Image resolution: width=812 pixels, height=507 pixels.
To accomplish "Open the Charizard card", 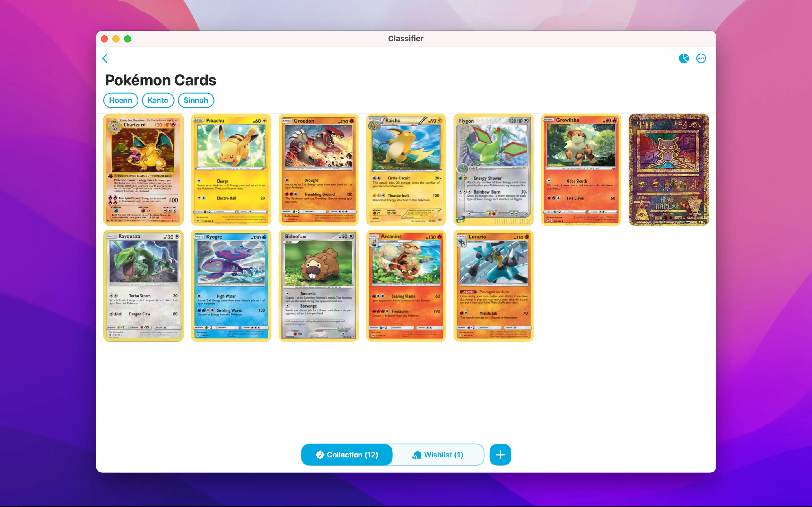I will click(144, 170).
